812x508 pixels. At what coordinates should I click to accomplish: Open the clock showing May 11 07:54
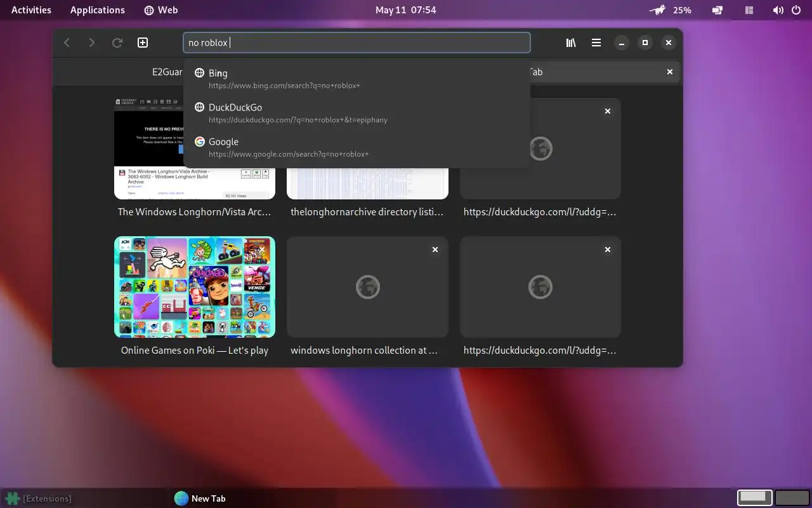point(406,10)
